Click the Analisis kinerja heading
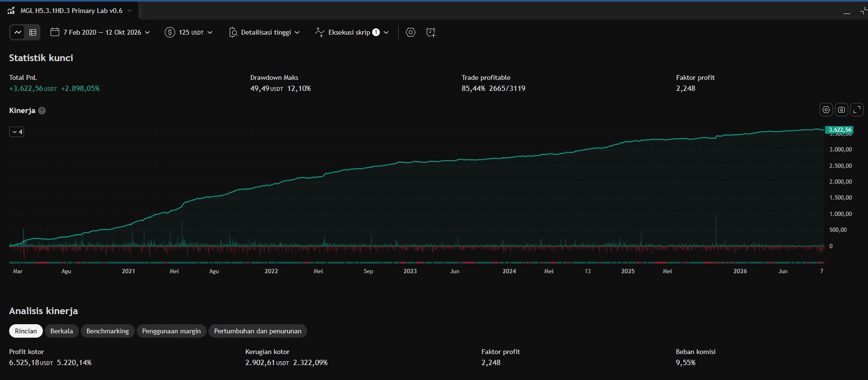 point(43,311)
